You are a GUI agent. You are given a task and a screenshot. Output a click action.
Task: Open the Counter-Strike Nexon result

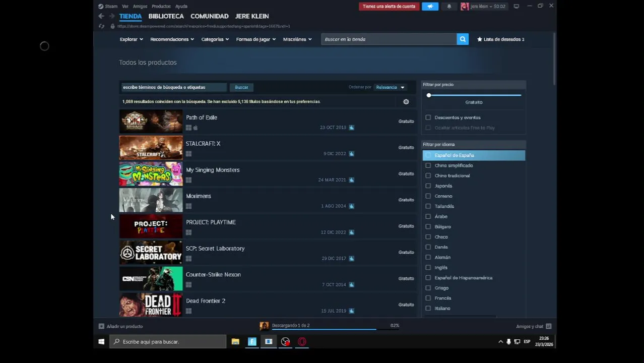pyautogui.click(x=268, y=279)
